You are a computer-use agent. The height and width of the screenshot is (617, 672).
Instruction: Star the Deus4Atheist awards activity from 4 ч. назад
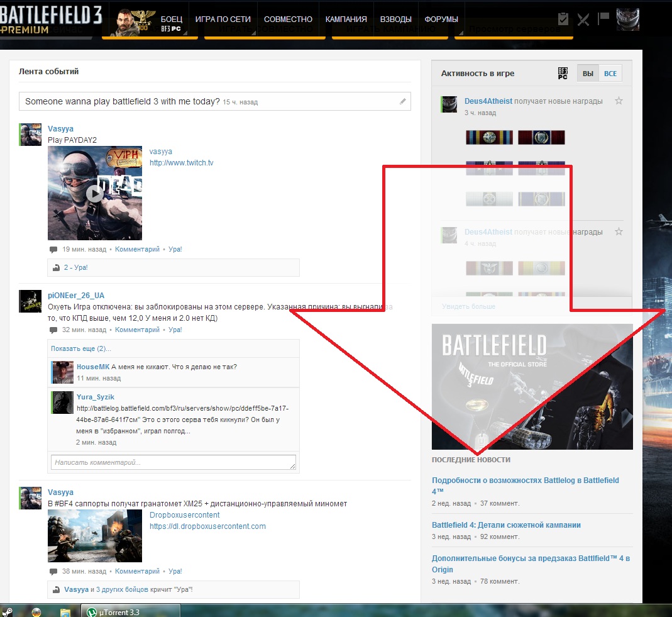coord(619,231)
